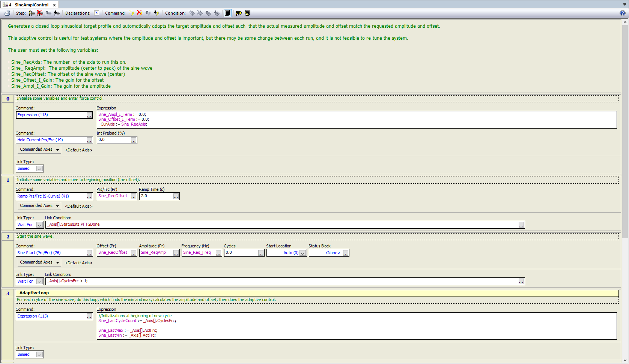The image size is (629, 364).
Task: Move the command down in the toolbar
Action: click(x=156, y=13)
